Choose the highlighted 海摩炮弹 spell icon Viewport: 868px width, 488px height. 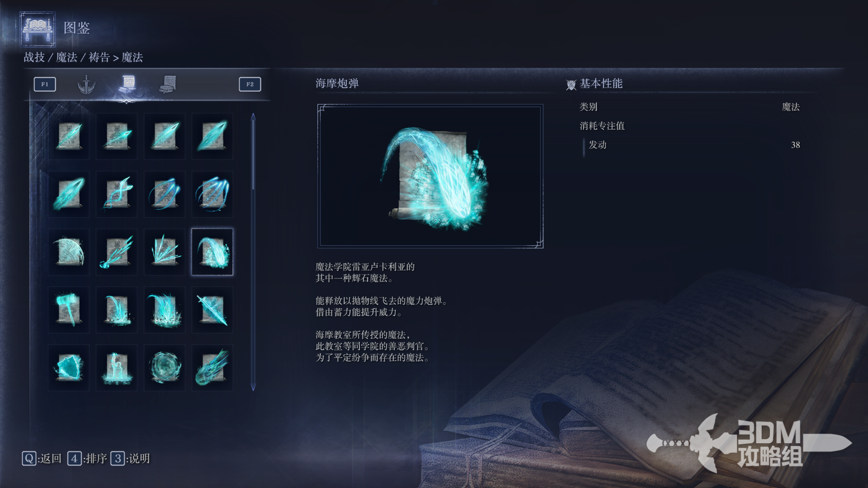coord(212,252)
